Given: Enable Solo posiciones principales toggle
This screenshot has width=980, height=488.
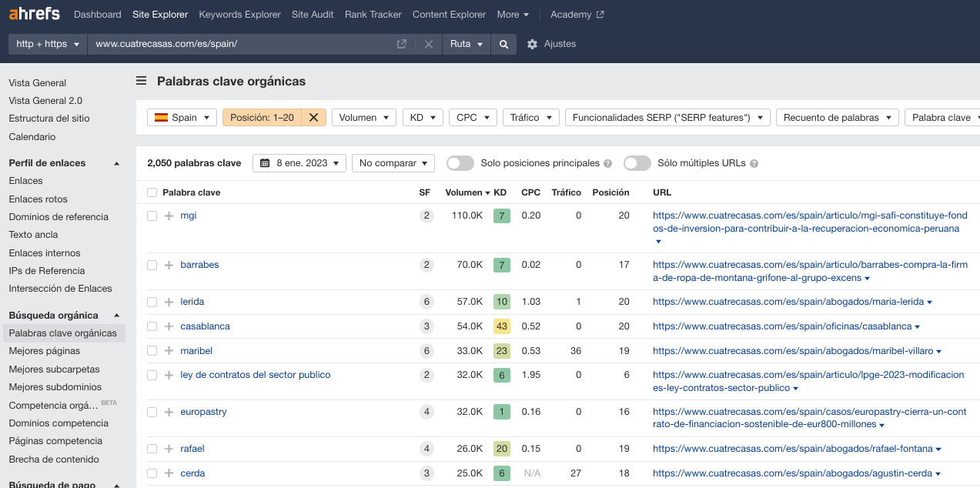Looking at the screenshot, I should point(460,163).
